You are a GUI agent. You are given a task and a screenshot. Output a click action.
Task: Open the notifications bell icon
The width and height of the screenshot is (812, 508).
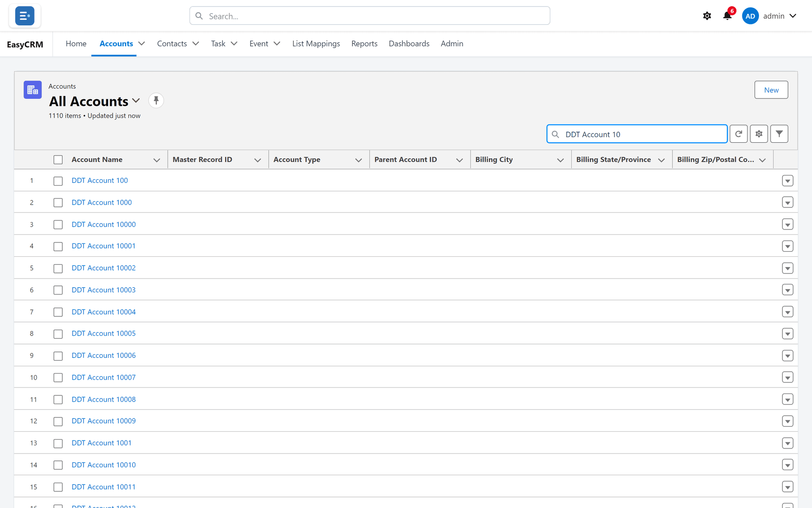pos(727,16)
